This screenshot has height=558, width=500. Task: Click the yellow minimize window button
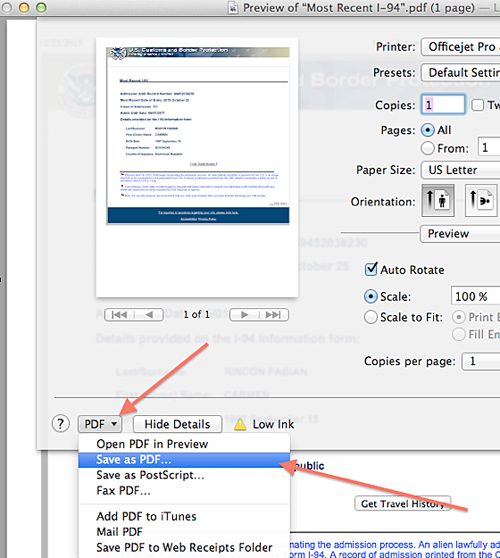[x=24, y=7]
